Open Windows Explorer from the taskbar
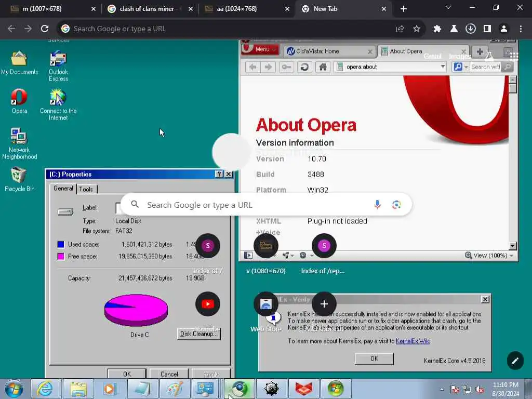The image size is (532, 399). click(x=78, y=389)
